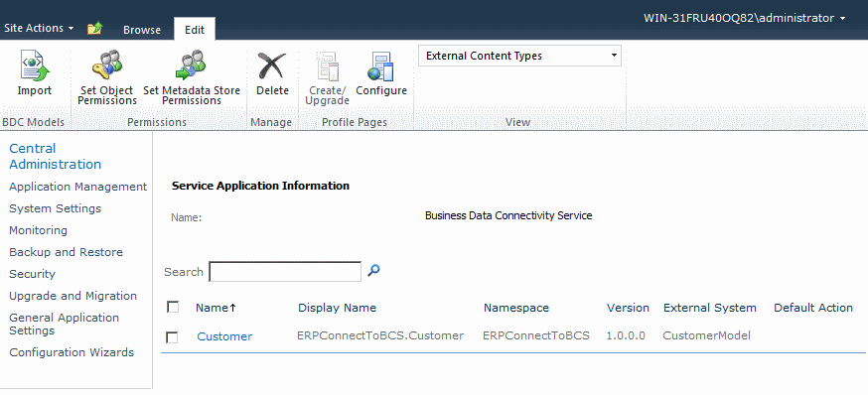Click the search magnifier icon
The width and height of the screenshot is (868, 395).
coord(374,271)
